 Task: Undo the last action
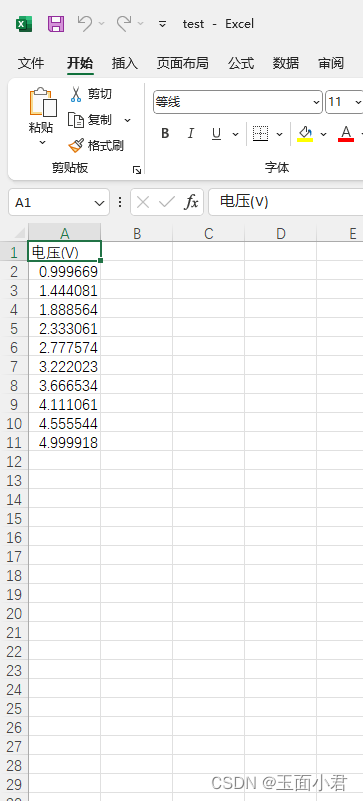[x=85, y=23]
